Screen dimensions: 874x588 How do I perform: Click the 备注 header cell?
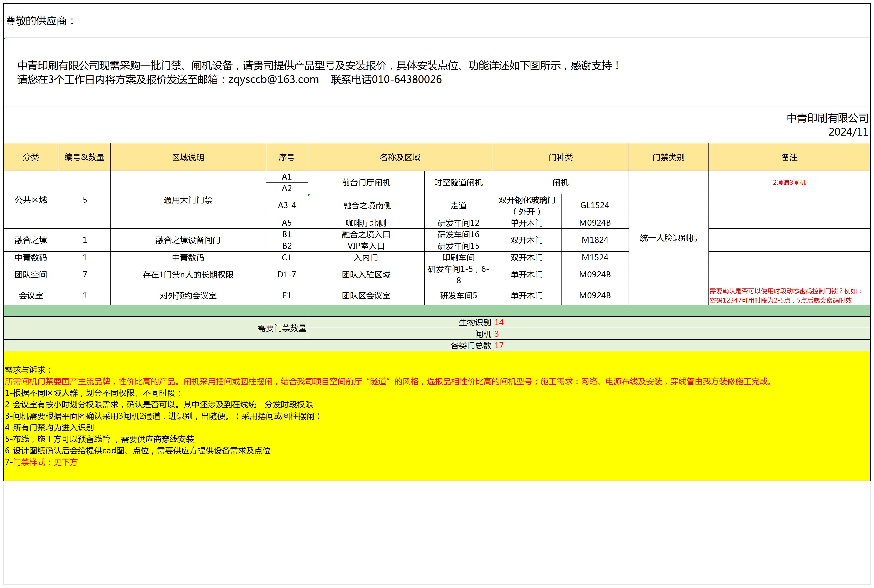coord(789,157)
